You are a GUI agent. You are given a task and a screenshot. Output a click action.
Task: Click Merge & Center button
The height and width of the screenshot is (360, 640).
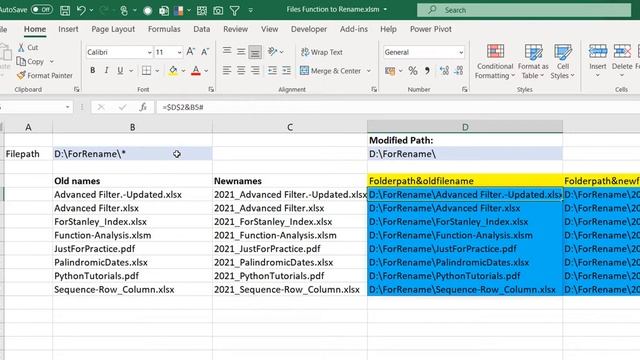click(x=331, y=71)
